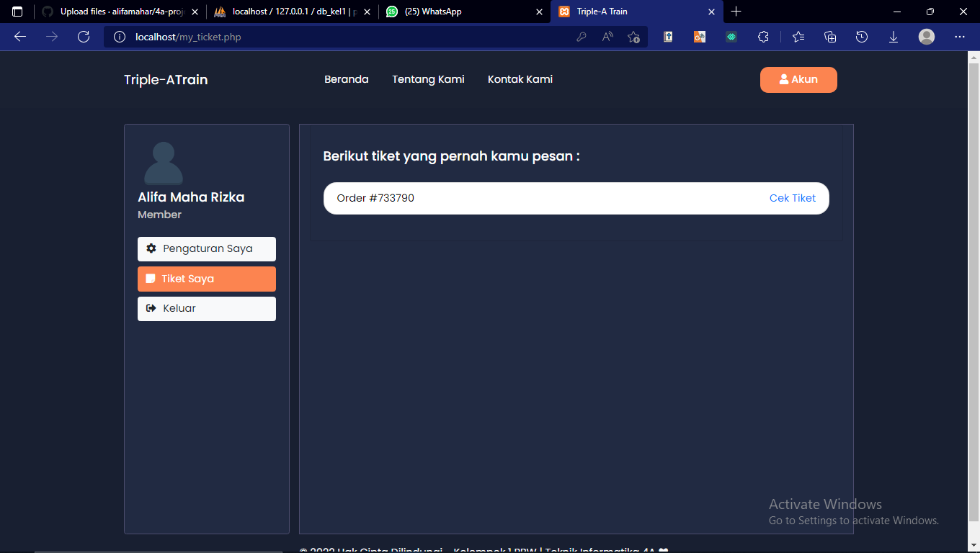Open Collections in the toolbar
The width and height of the screenshot is (980, 553).
[830, 36]
